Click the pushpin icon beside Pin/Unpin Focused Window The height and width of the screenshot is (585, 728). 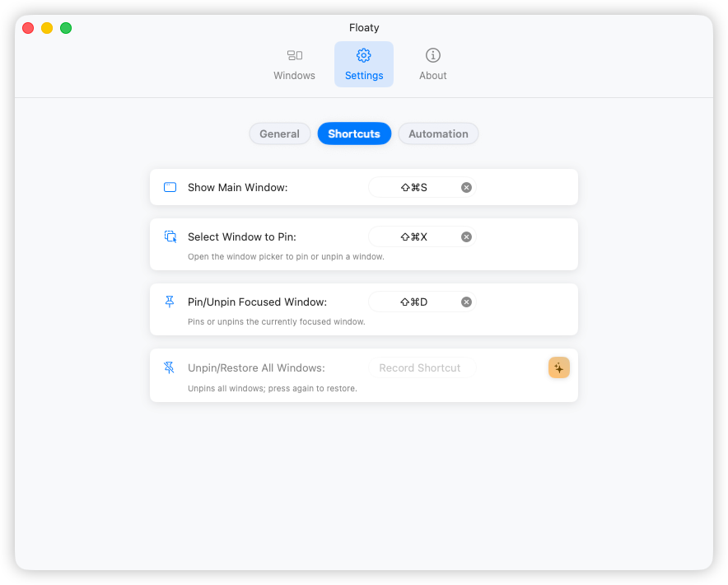tap(170, 302)
